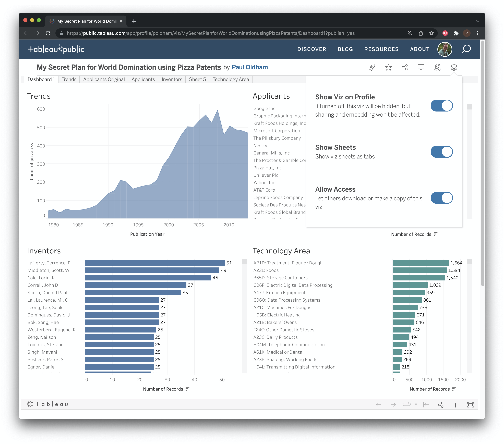Enter full screen mode for the viz
The image size is (504, 444).
(x=471, y=404)
